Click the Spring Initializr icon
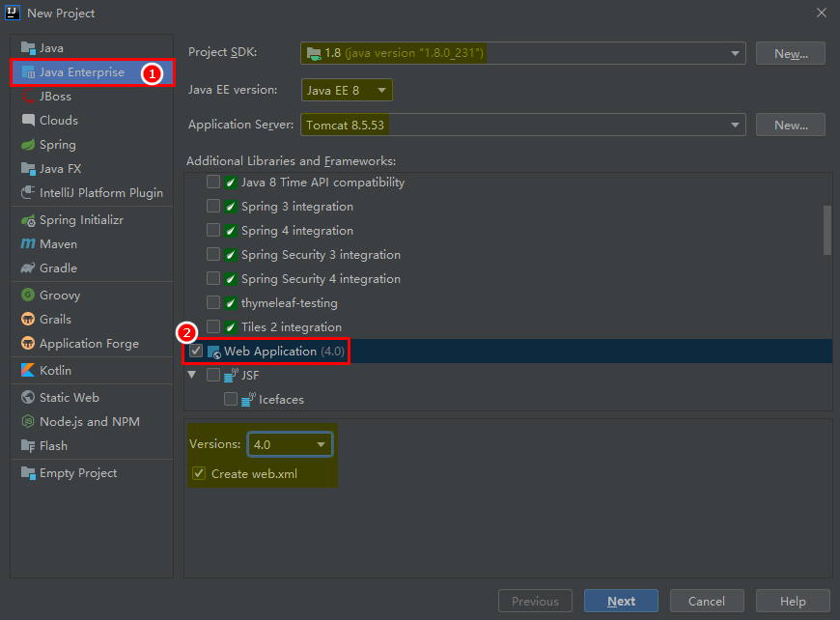 (28, 220)
